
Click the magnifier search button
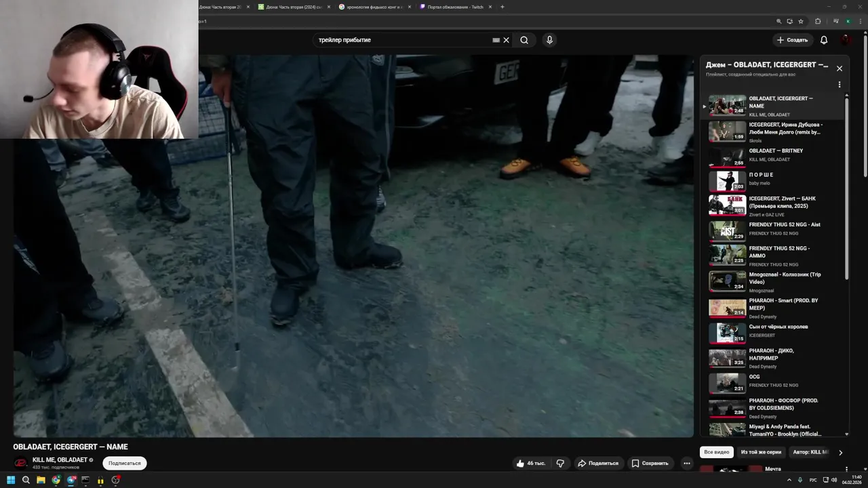coord(524,40)
